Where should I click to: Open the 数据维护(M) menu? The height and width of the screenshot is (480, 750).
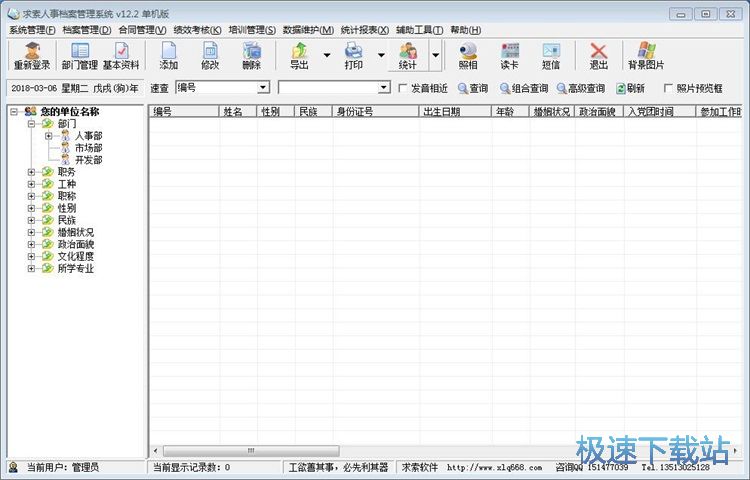308,30
